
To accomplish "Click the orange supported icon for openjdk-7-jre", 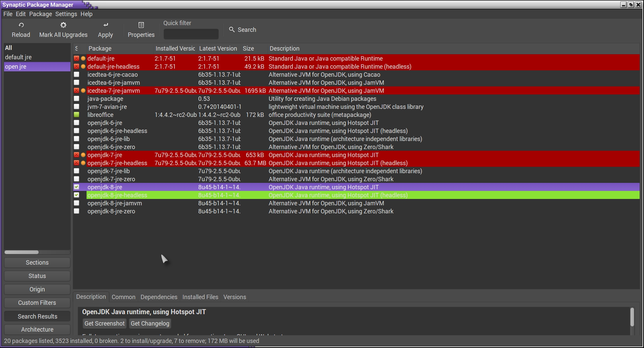I will pyautogui.click(x=83, y=155).
